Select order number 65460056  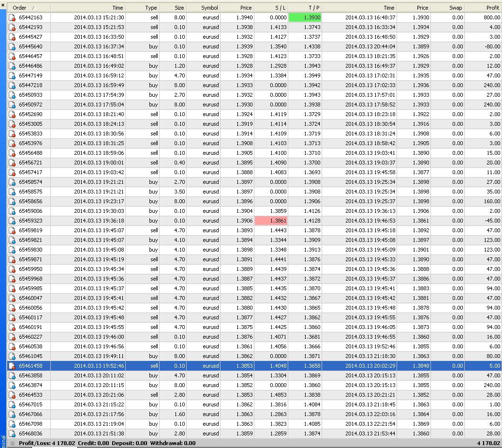(30, 308)
